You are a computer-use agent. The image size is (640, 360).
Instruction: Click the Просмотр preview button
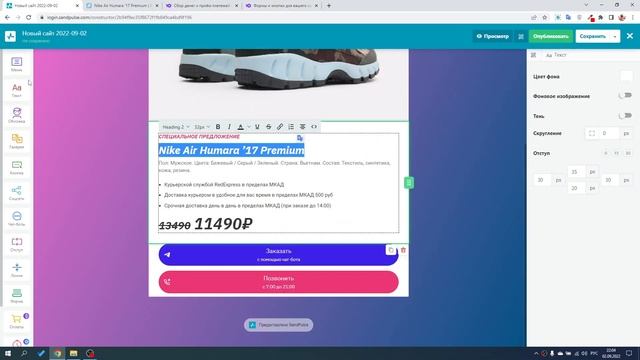click(493, 36)
